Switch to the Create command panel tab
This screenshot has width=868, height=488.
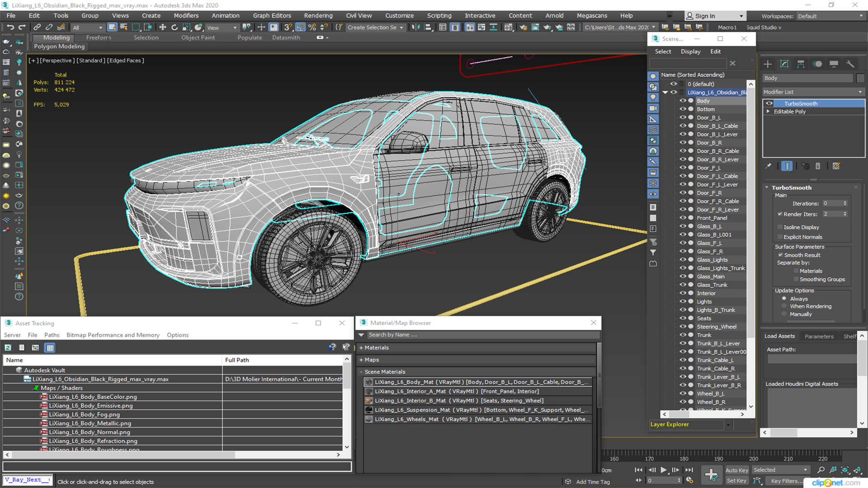[768, 64]
